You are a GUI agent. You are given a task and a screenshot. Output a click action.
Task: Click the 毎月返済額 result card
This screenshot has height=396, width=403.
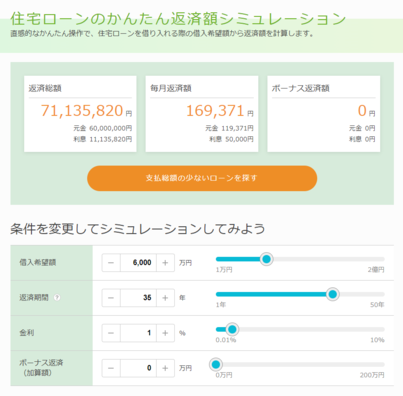point(202,114)
